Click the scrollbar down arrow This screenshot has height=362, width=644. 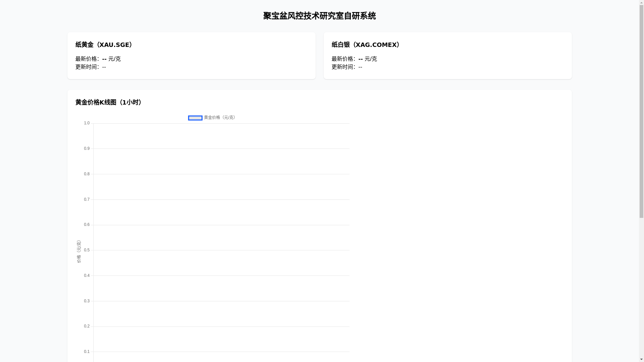641,359
